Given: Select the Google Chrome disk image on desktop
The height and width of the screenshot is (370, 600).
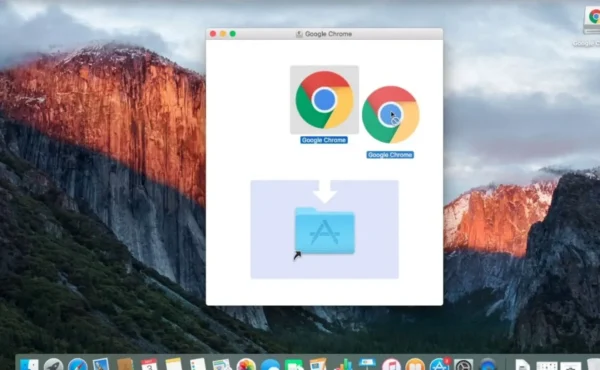Looking at the screenshot, I should (592, 20).
